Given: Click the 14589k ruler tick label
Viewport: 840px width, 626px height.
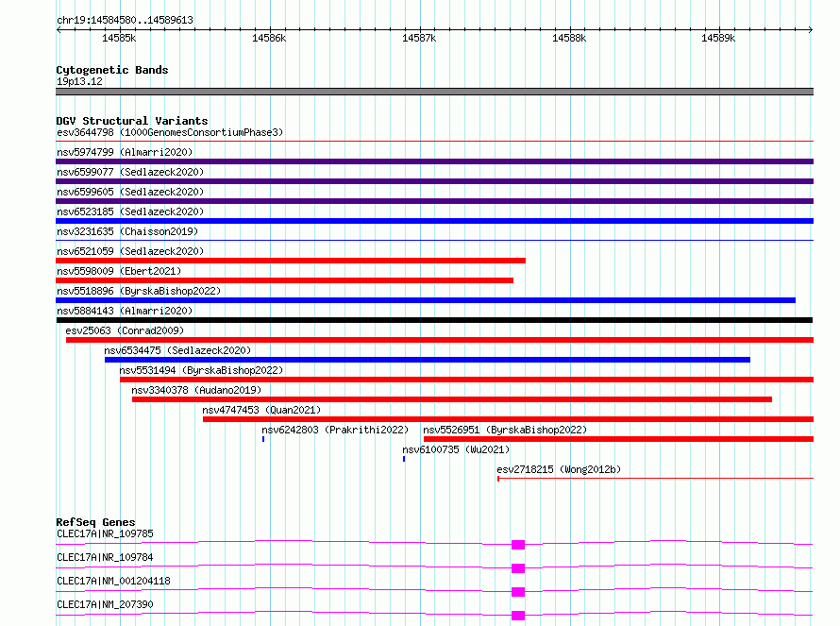Looking at the screenshot, I should (718, 38).
